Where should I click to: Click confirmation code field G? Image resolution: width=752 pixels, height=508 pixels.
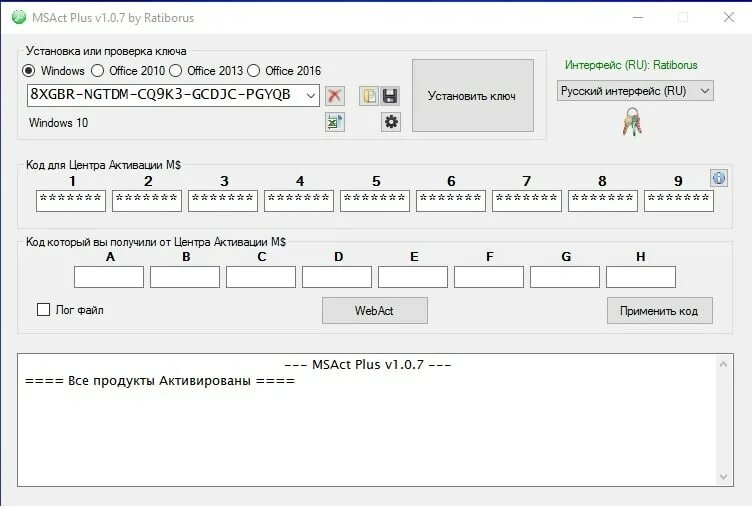point(565,277)
